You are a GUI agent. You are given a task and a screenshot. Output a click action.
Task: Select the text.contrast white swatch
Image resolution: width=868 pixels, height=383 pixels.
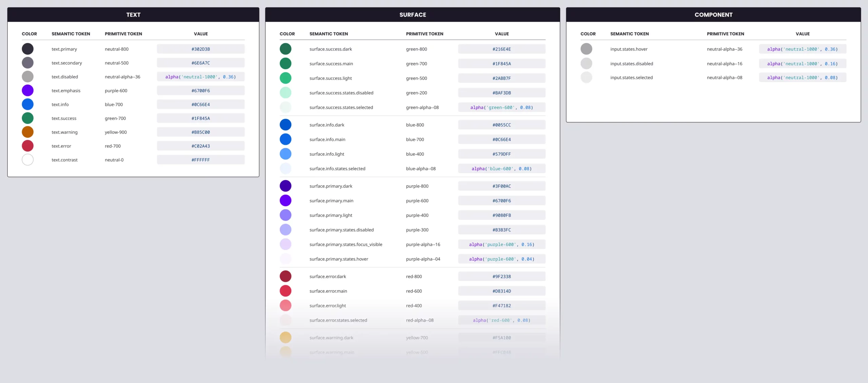(x=27, y=160)
